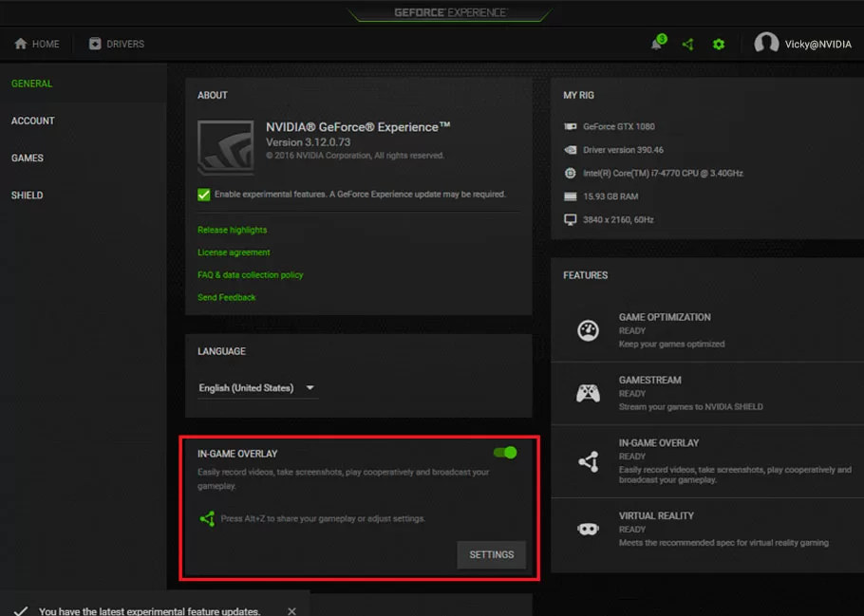Click the © 2016 NVIDIA Corporation copyright text
This screenshot has height=616, width=864.
click(355, 156)
